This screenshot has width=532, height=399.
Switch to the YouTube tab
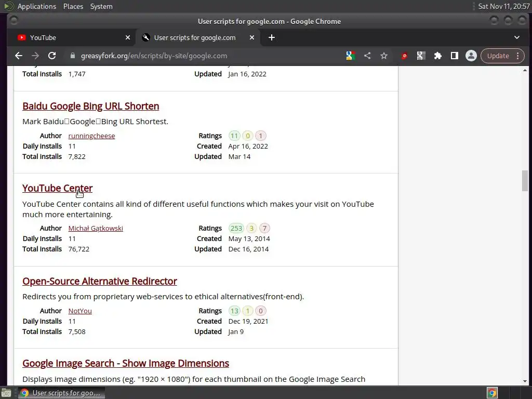[71, 37]
